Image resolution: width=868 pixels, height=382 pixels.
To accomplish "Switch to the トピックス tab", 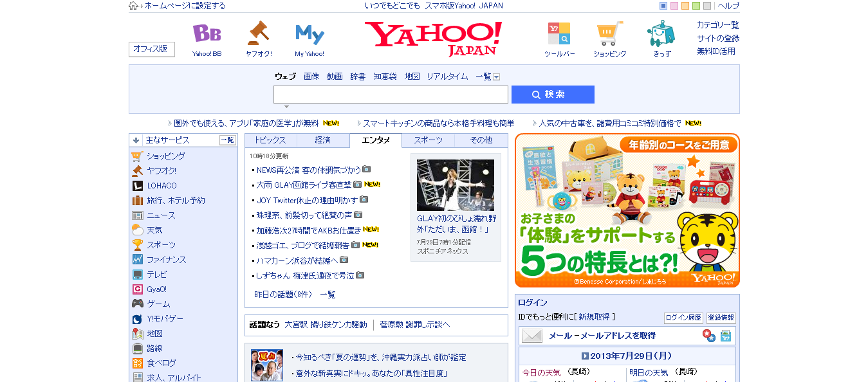I will click(x=270, y=140).
